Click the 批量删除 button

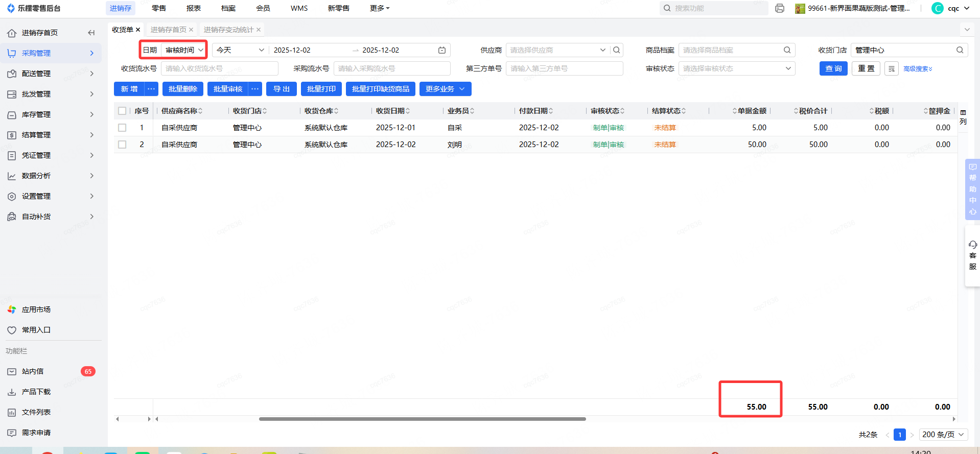pos(183,89)
